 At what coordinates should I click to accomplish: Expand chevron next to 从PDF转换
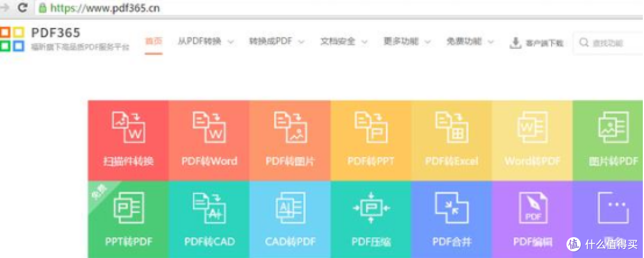tap(230, 42)
